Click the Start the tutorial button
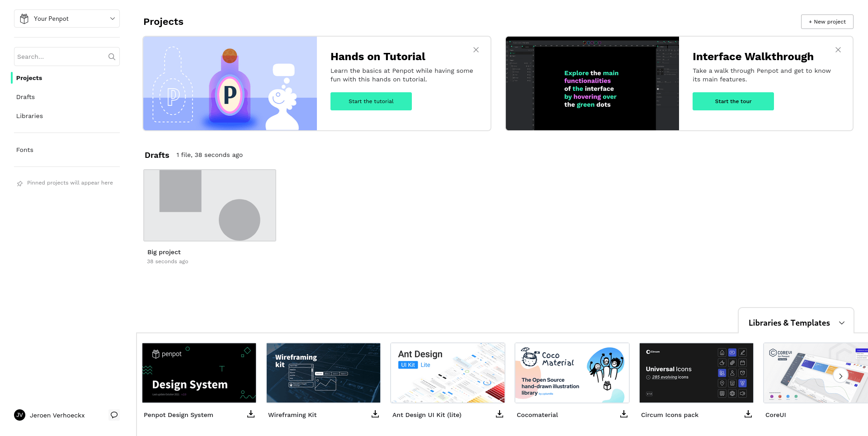The width and height of the screenshot is (868, 436). tap(371, 101)
